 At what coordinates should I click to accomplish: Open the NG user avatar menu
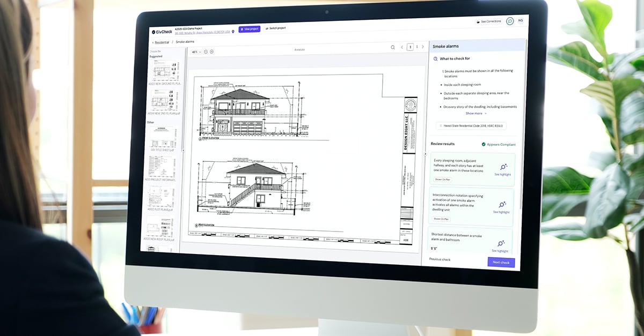pos(521,20)
